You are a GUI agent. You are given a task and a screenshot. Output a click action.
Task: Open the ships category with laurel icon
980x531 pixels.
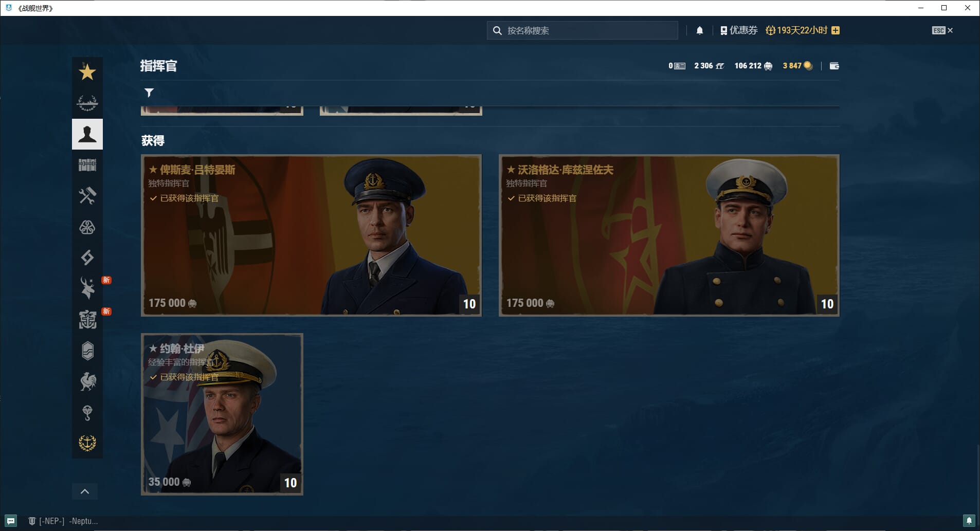[x=87, y=103]
